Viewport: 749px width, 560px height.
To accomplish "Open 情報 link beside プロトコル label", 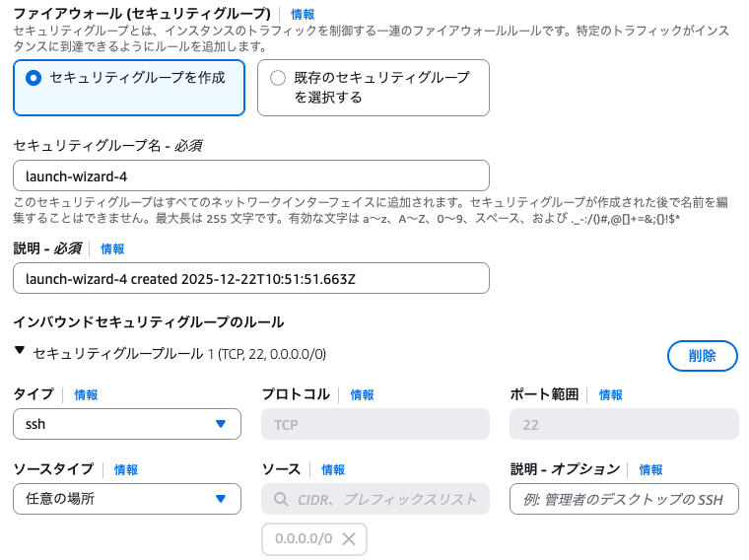I will click(363, 394).
